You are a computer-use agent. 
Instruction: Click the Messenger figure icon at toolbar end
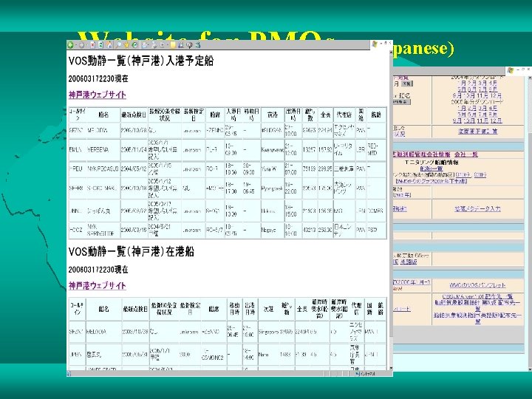(x=198, y=45)
